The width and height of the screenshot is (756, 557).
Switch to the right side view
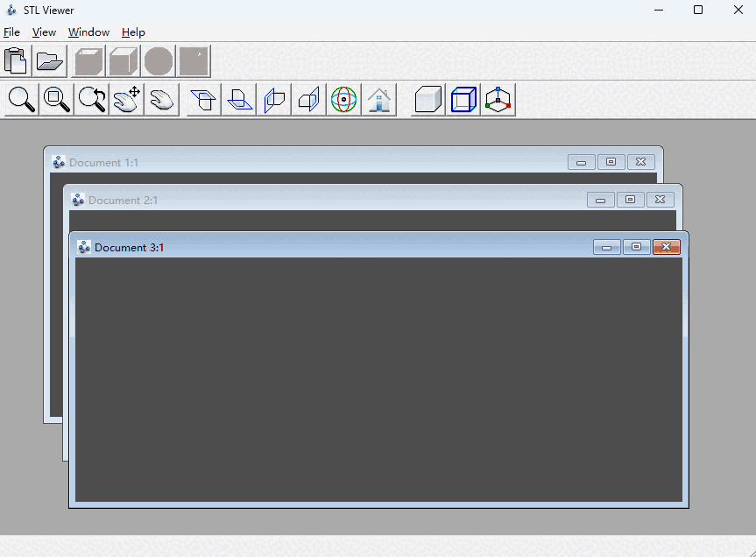[308, 99]
